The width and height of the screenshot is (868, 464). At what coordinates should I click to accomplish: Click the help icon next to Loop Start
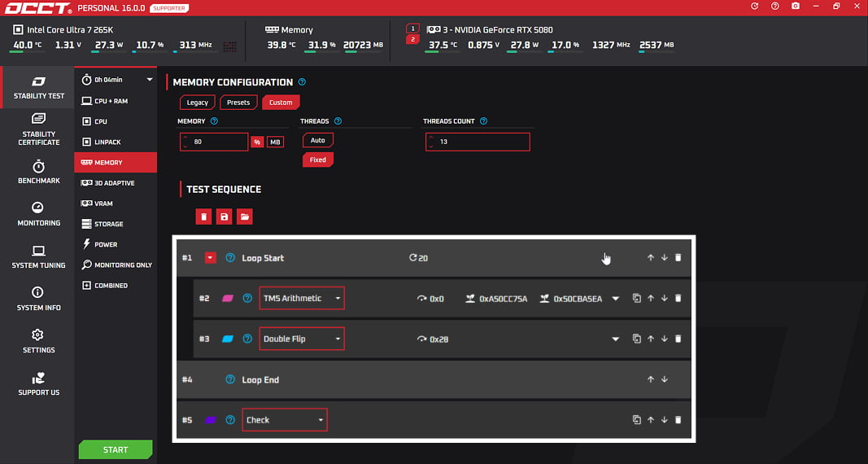[x=230, y=258]
